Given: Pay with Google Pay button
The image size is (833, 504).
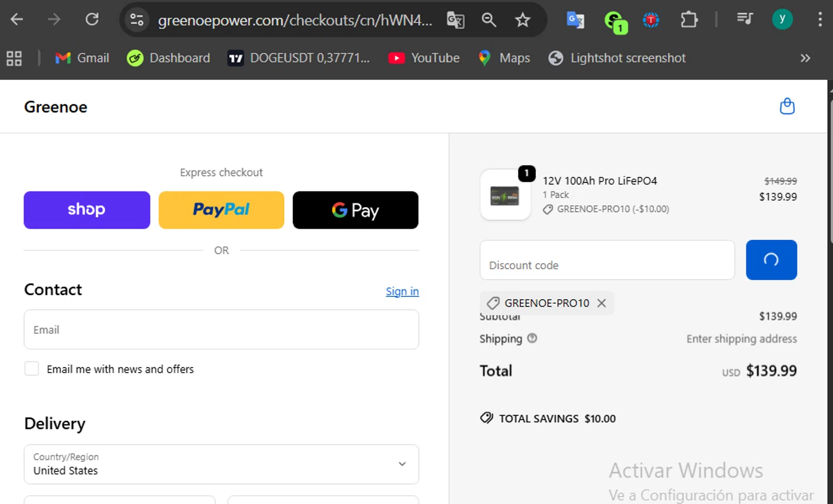Looking at the screenshot, I should coord(355,210).
